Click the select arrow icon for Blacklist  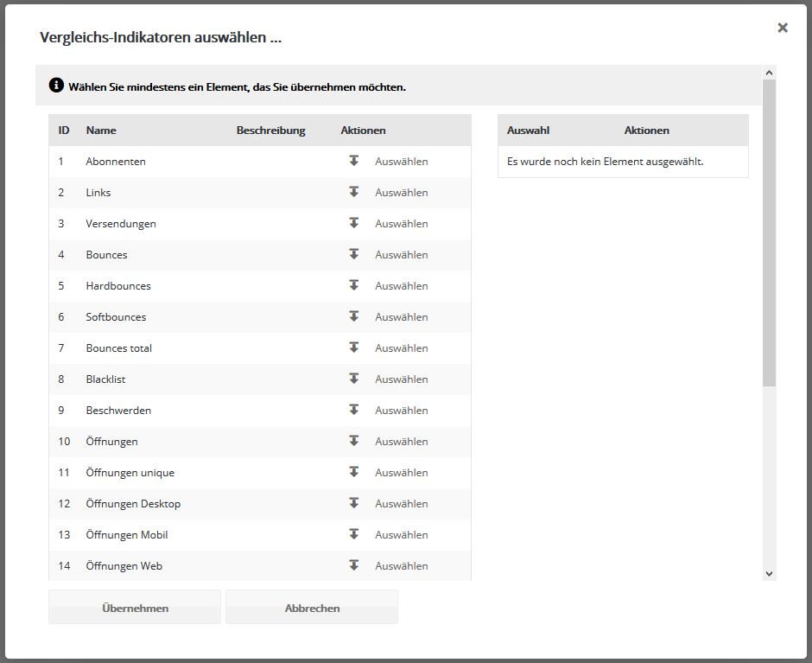click(353, 379)
